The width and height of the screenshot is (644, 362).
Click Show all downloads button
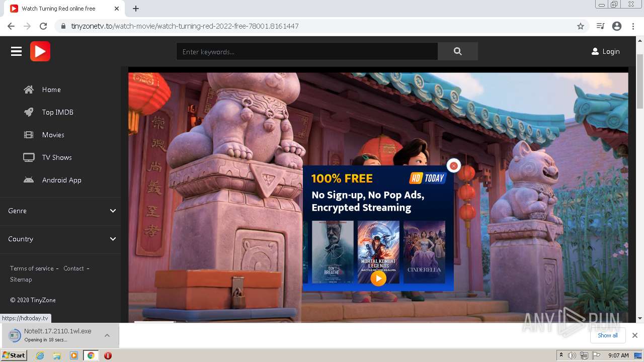[x=608, y=335]
